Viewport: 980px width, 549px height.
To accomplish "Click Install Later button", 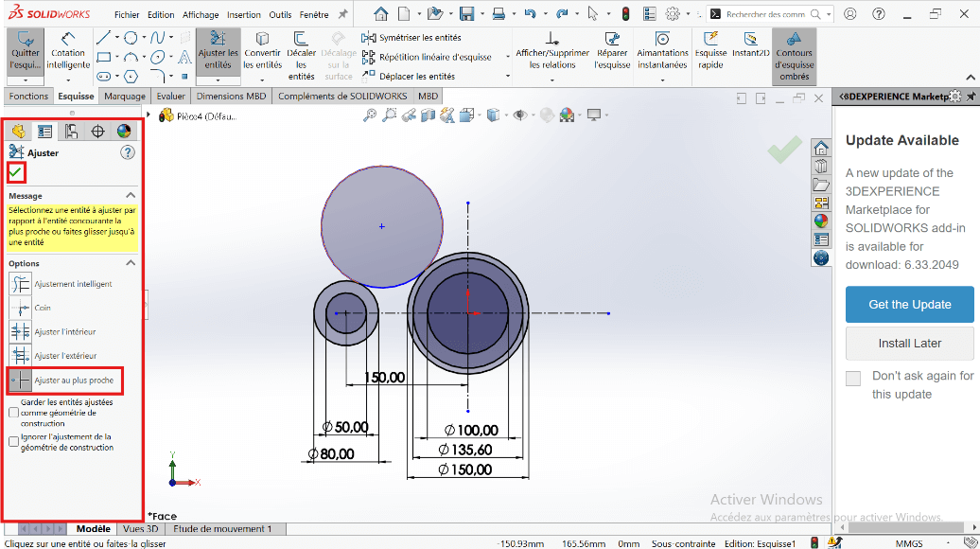I will (x=909, y=344).
